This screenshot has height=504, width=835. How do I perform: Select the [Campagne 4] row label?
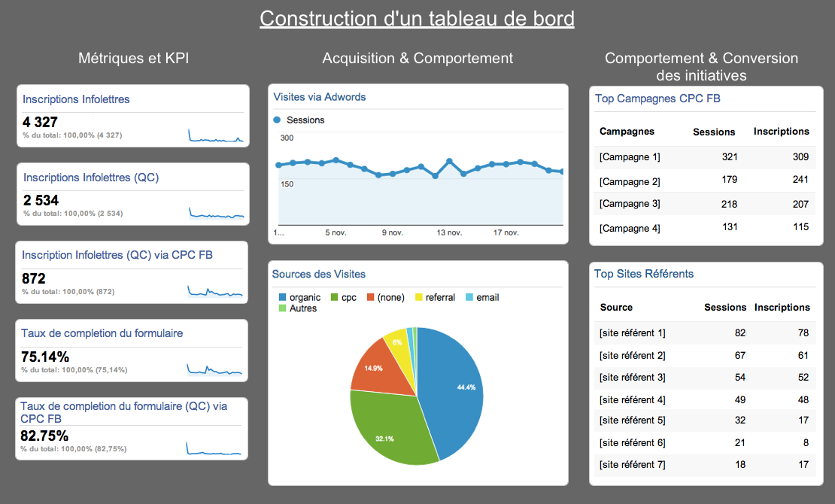[630, 229]
